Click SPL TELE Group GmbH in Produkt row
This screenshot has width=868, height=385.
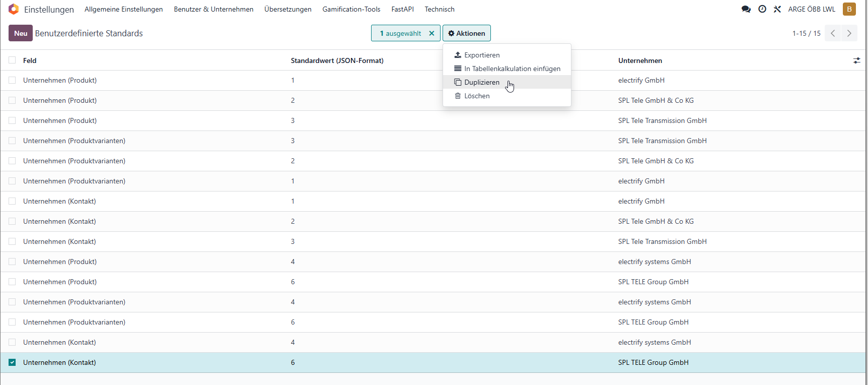[653, 282]
